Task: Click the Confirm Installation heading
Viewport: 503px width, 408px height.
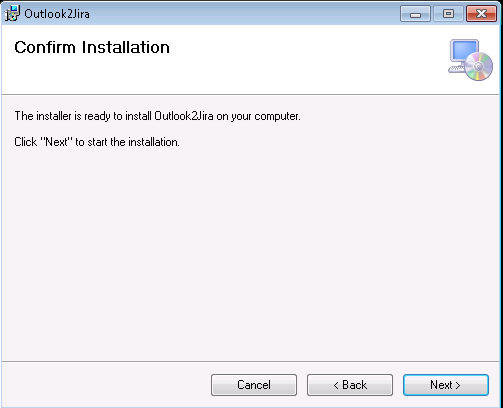Action: (92, 47)
